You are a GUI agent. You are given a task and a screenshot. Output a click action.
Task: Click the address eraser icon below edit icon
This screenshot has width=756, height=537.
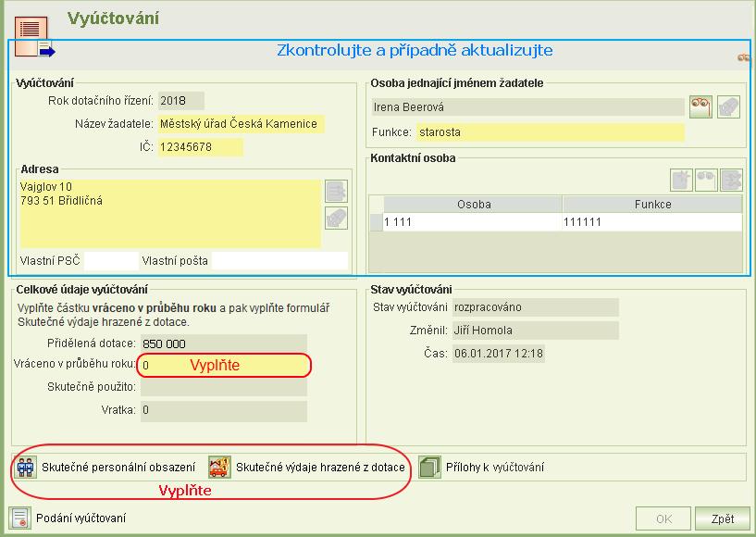click(336, 219)
